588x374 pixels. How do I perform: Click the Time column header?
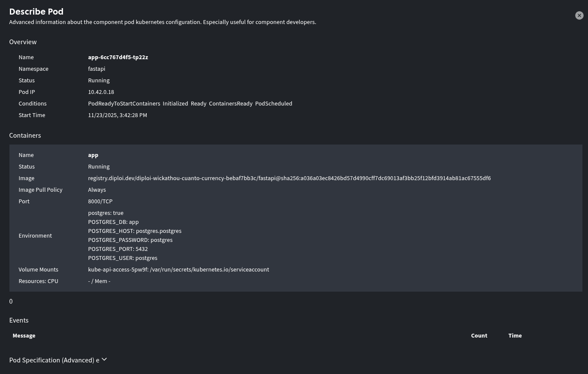(x=515, y=335)
